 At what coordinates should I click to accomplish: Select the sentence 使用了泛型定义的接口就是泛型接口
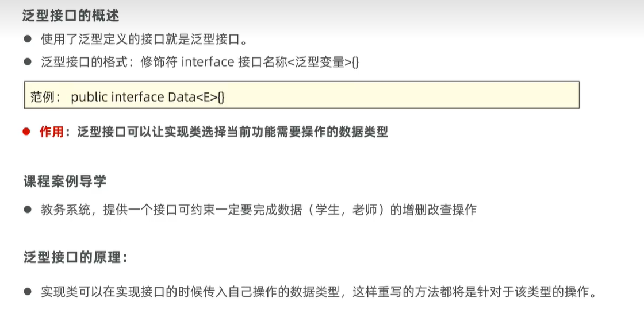point(144,40)
